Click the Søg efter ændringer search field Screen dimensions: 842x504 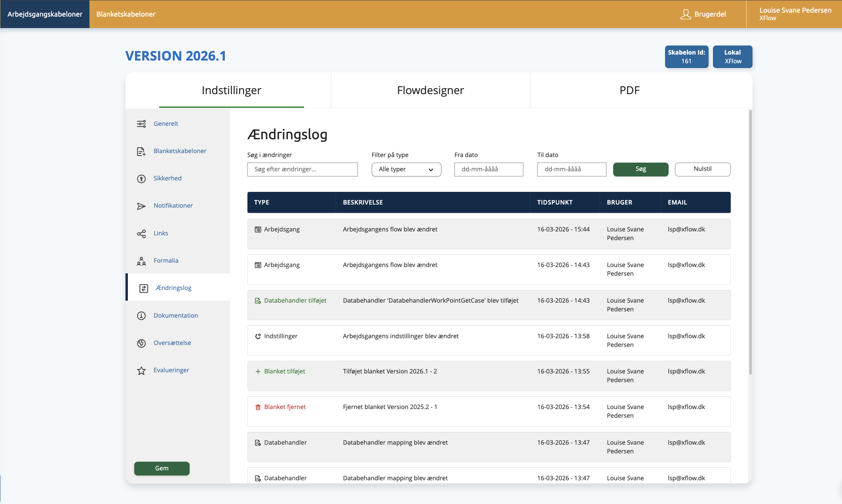(302, 169)
